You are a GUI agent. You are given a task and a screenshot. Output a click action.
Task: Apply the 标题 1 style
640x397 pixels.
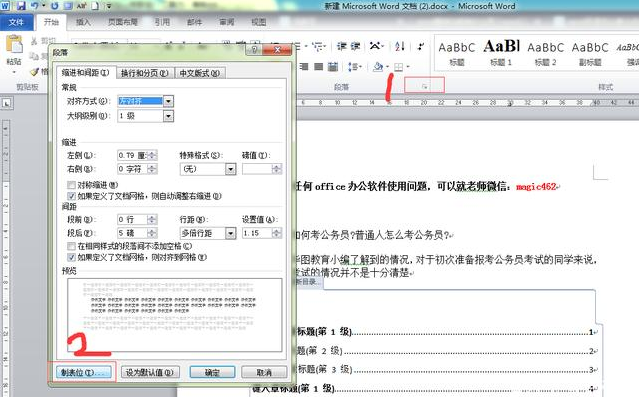[501, 53]
